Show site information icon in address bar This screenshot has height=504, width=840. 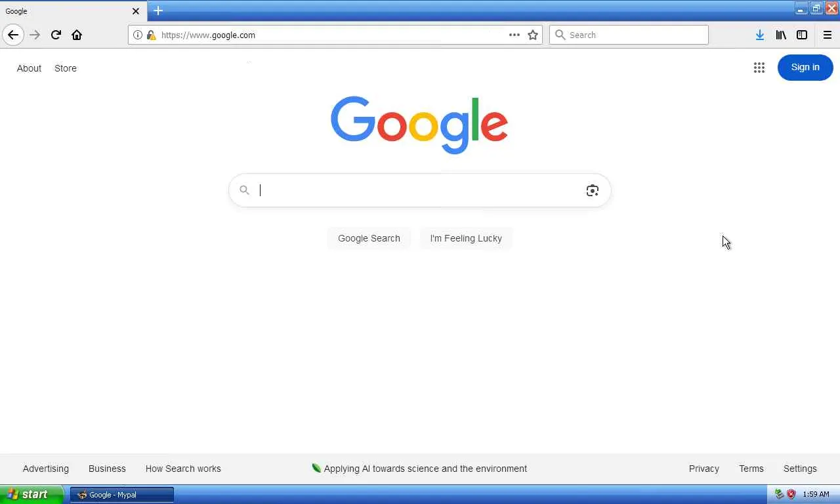coord(138,35)
